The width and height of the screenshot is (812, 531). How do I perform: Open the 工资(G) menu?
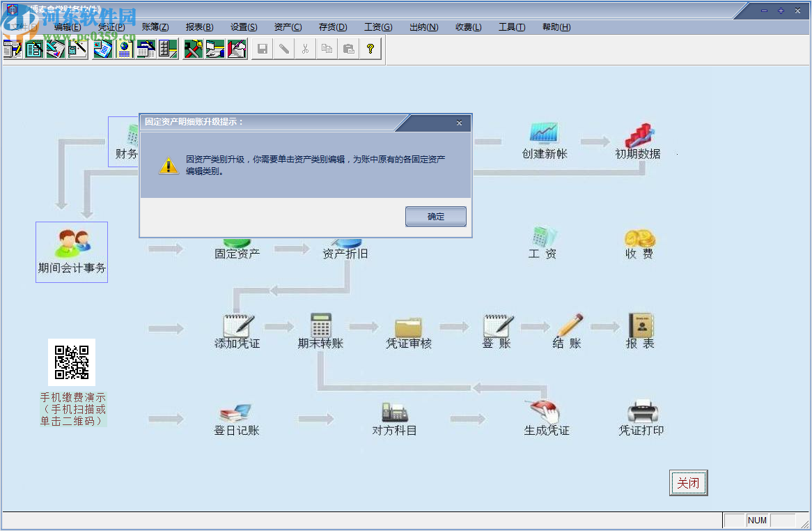[x=378, y=27]
